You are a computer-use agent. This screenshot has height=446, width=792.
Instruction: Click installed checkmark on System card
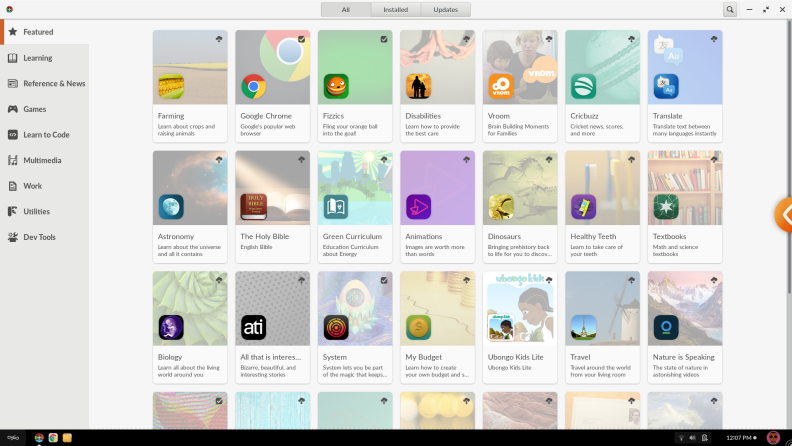384,280
